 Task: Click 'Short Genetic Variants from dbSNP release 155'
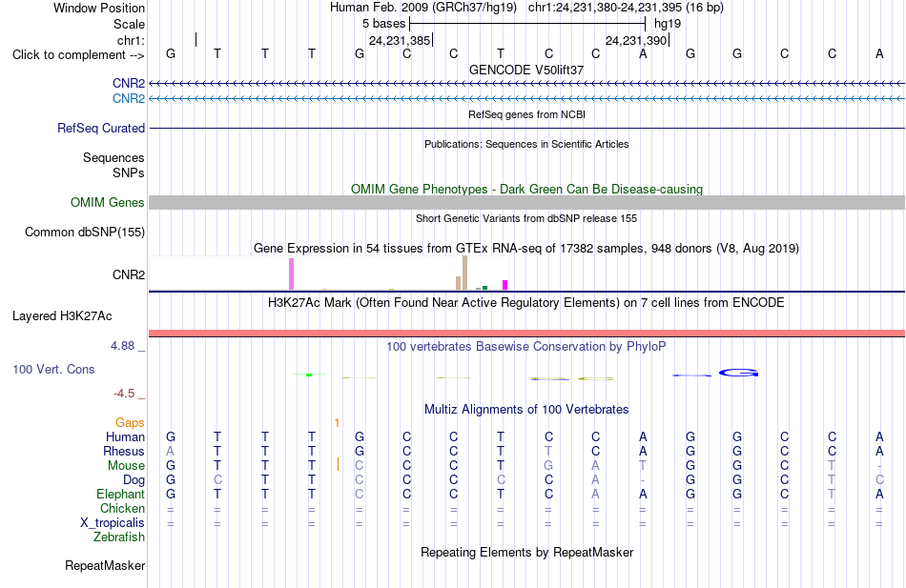(526, 218)
